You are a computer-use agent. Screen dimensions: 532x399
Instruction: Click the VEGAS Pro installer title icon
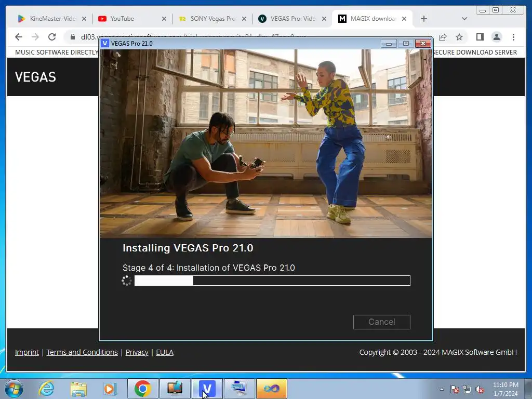point(105,43)
